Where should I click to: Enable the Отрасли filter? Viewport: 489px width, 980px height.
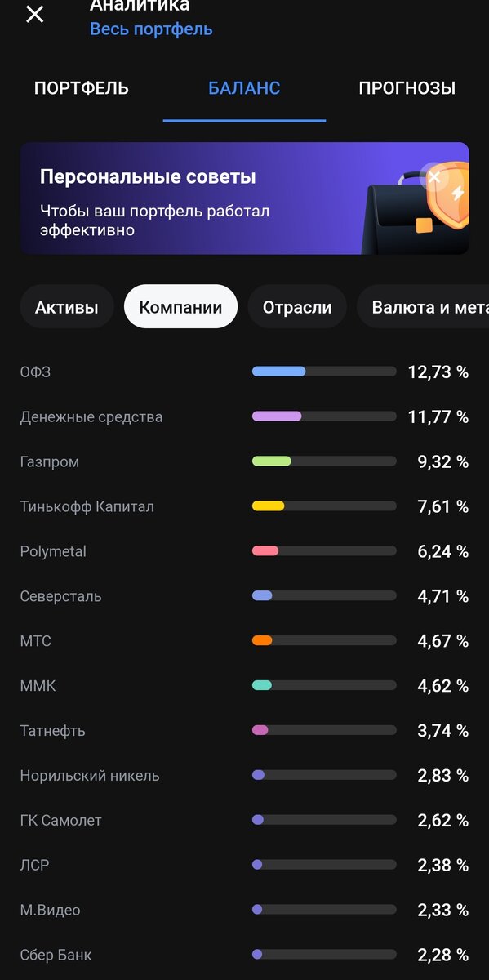point(296,306)
